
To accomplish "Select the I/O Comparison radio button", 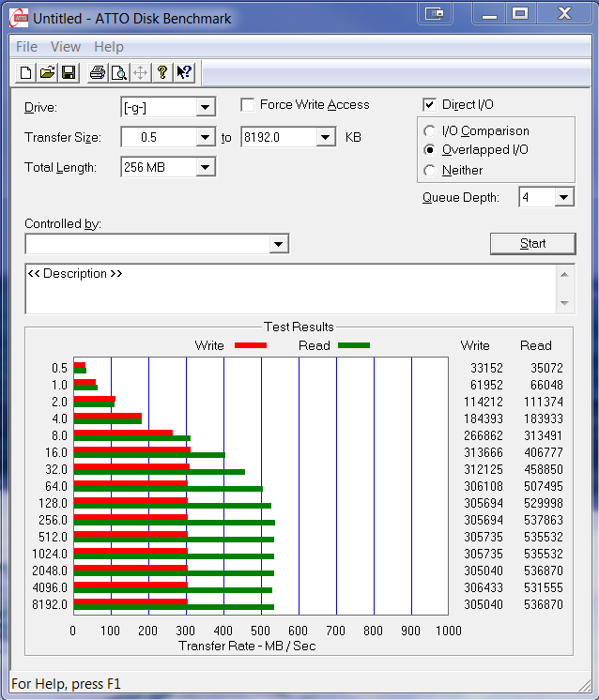I will point(430,131).
